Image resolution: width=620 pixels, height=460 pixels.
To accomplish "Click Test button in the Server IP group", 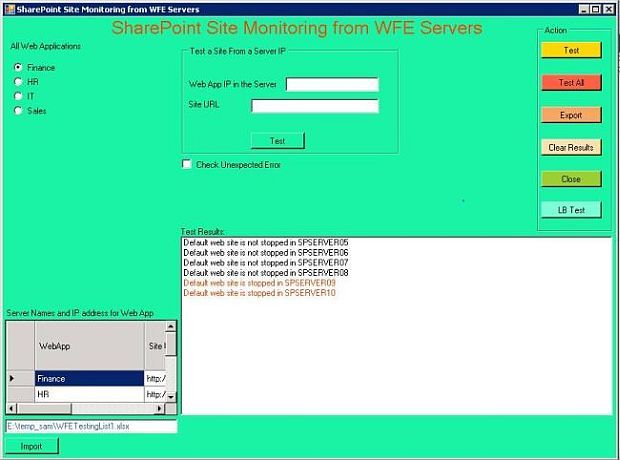I will (x=278, y=141).
